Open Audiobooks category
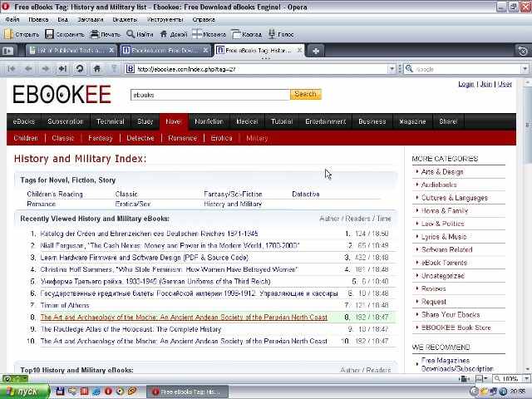 point(439,185)
